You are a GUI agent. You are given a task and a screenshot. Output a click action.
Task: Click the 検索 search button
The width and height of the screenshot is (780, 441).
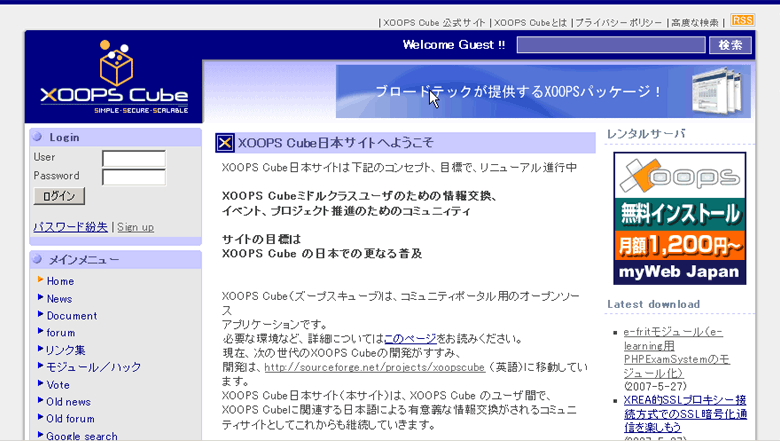tap(730, 45)
